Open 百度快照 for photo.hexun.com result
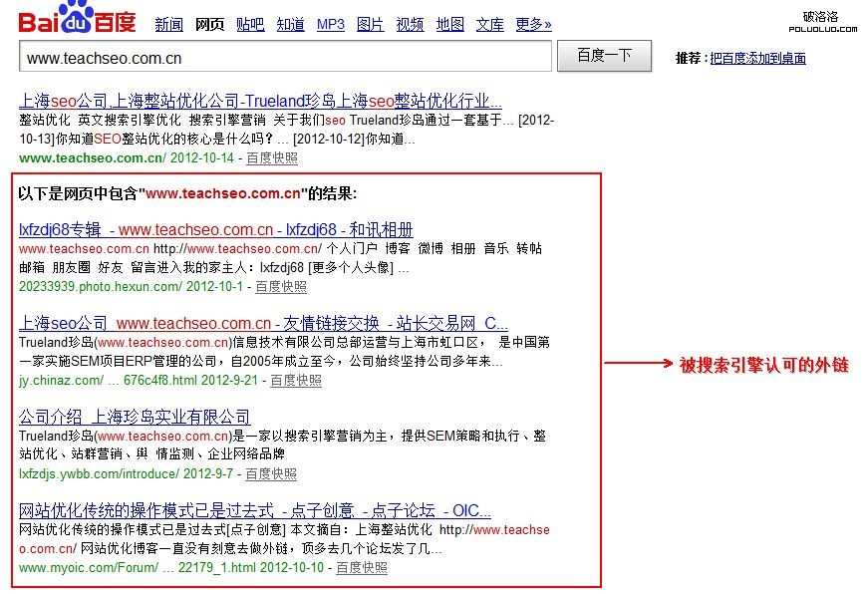The image size is (868, 594). coord(281,287)
